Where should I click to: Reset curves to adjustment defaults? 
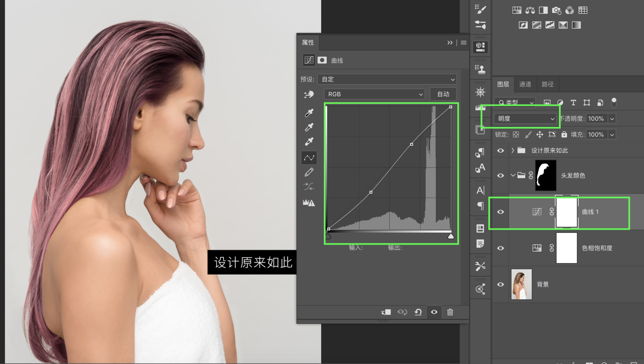tap(418, 312)
